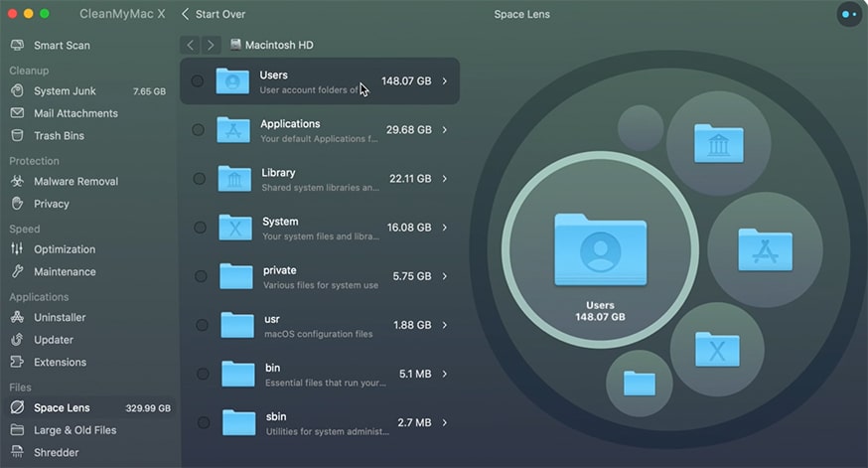Click the Updater icon
Viewport: 868px width, 468px height.
tap(17, 339)
